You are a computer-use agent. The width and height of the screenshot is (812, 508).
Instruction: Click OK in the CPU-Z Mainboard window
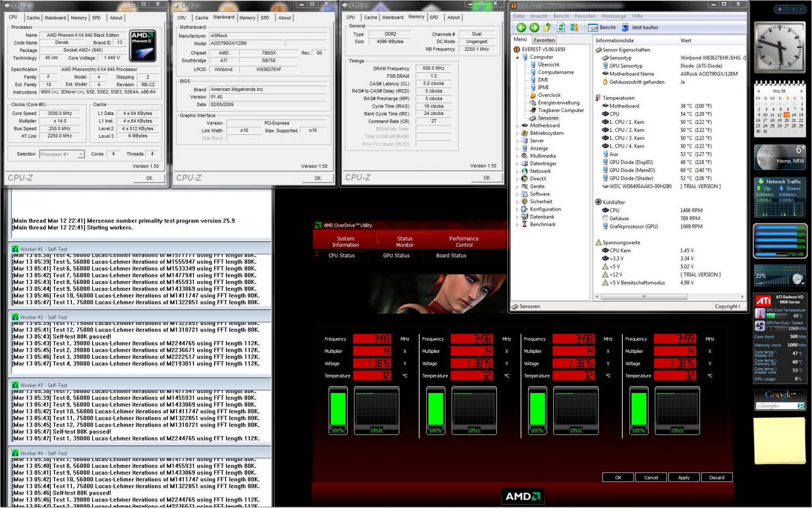tap(318, 178)
